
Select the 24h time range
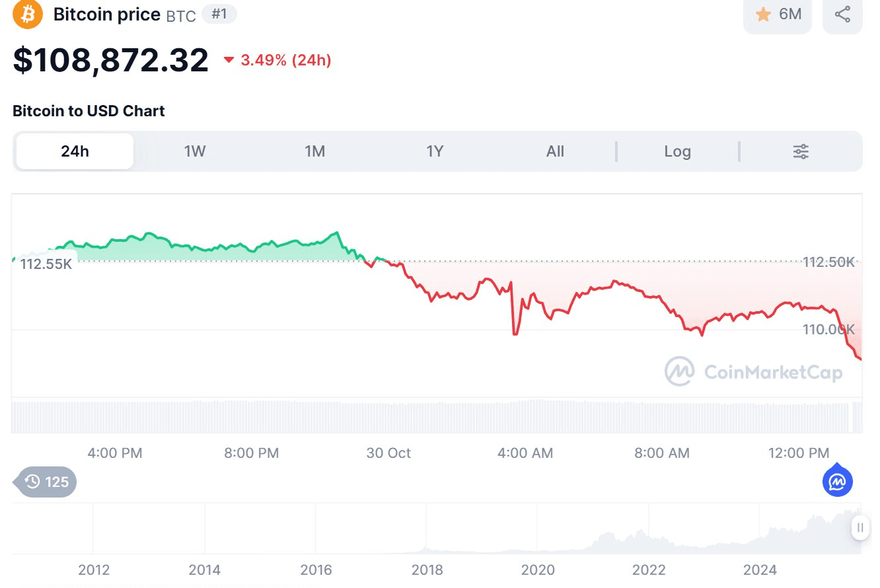[75, 151]
